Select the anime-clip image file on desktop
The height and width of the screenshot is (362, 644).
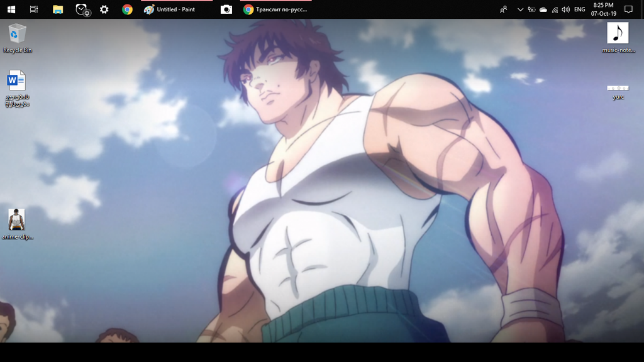17,224
